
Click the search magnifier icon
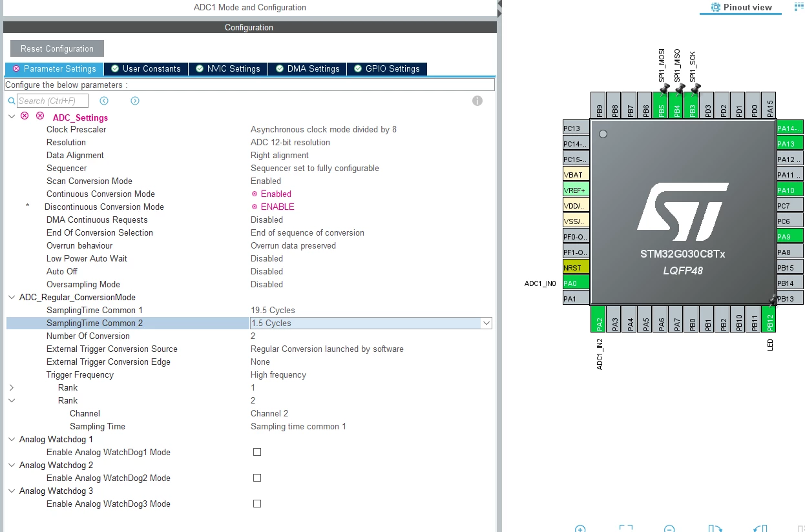11,101
